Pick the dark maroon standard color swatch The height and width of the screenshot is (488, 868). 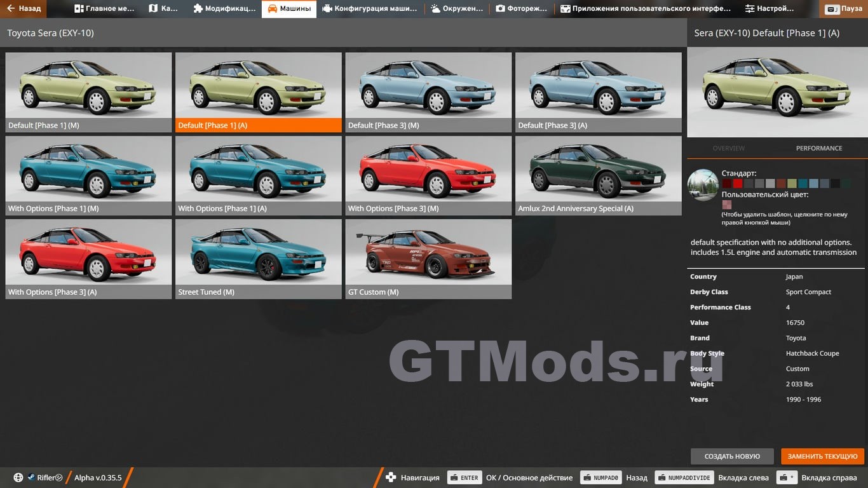pos(727,184)
